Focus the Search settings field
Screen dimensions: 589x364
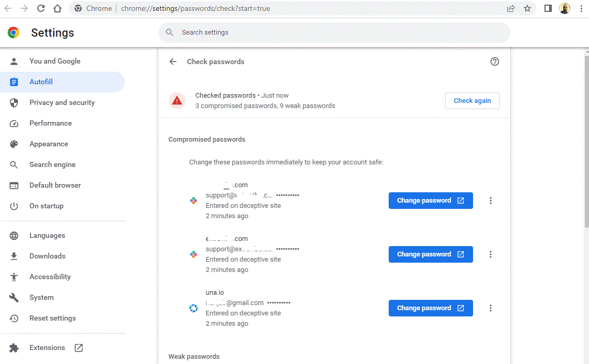(x=334, y=32)
